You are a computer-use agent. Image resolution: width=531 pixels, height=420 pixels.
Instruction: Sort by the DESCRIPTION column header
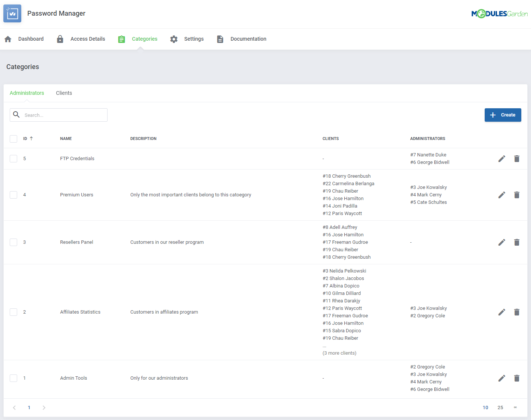click(143, 139)
